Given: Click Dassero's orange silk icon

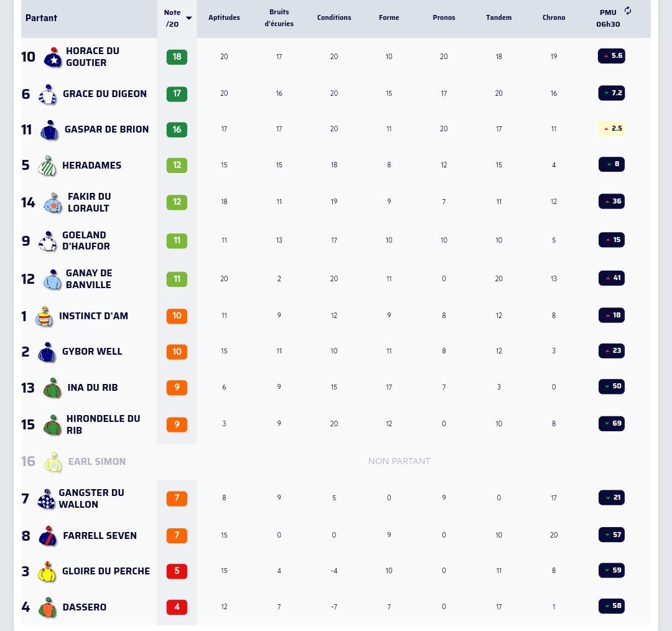Looking at the screenshot, I should click(47, 608).
